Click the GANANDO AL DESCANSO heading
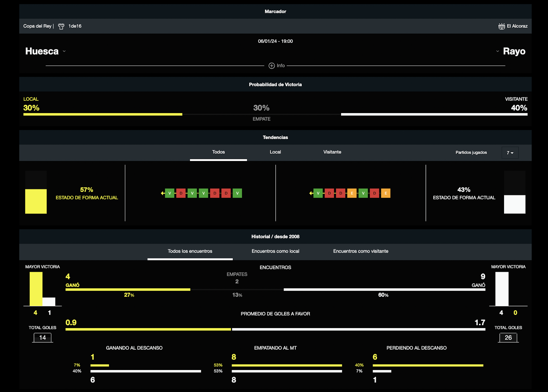The width and height of the screenshot is (548, 392). 134,348
